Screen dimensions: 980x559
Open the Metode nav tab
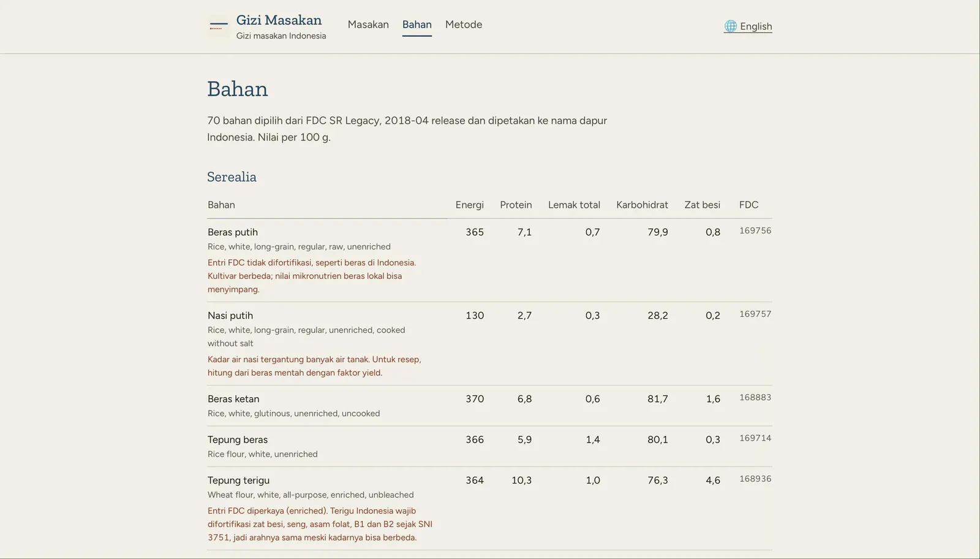464,25
